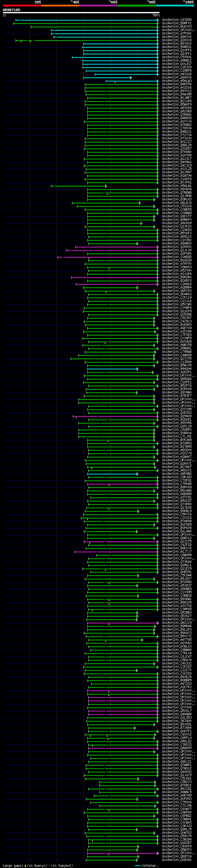
Task: Click the UniRef100_B9NKF0 label
Action: 177,220
